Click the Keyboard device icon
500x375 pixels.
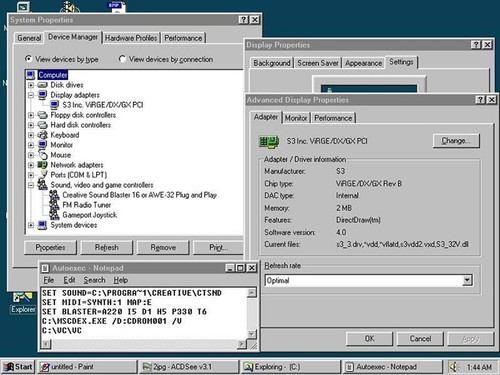coord(43,135)
